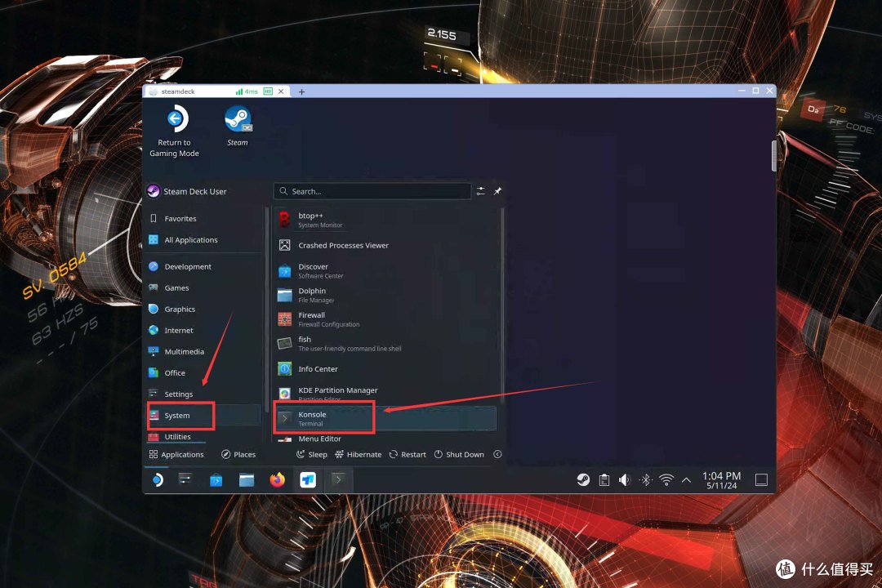Image resolution: width=882 pixels, height=588 pixels.
Task: Switch to the Places tab
Action: (x=238, y=455)
